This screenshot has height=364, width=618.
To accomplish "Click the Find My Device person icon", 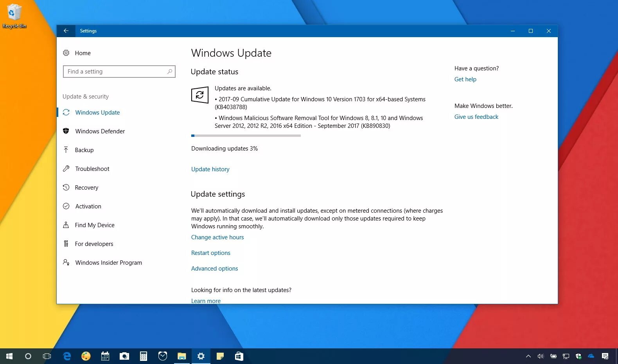I will pos(66,225).
